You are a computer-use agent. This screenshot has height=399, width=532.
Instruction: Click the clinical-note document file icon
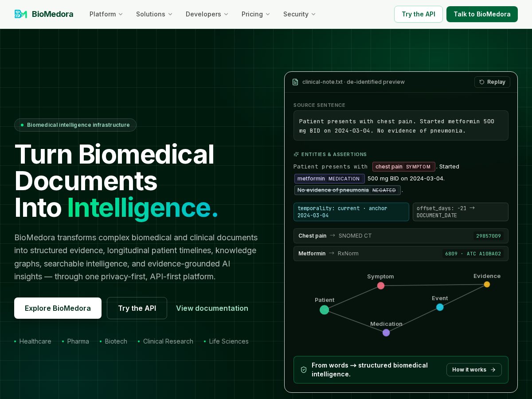pos(295,82)
